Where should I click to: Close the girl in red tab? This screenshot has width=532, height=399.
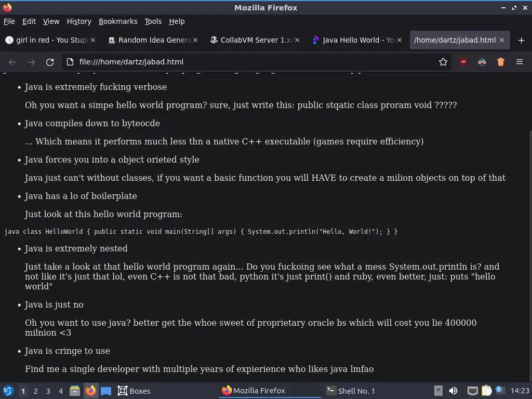(x=93, y=40)
